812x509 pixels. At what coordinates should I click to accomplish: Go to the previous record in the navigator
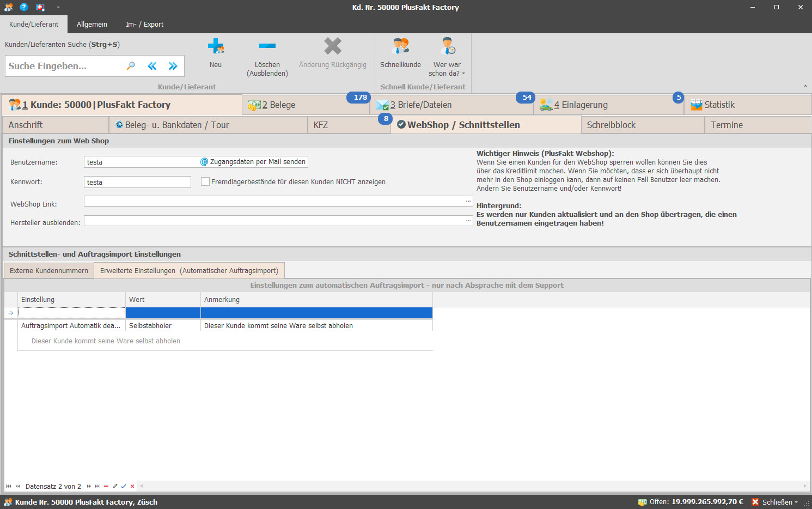coord(18,486)
